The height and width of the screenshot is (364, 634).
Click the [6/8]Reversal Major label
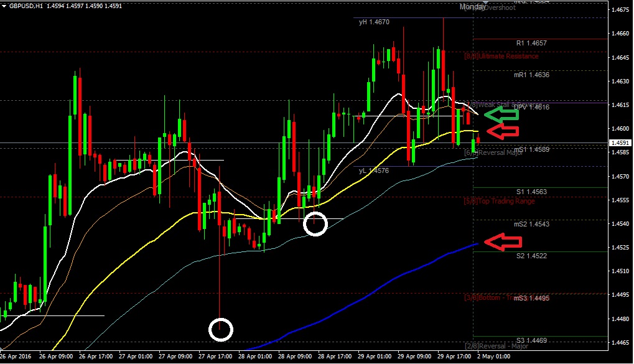click(493, 152)
